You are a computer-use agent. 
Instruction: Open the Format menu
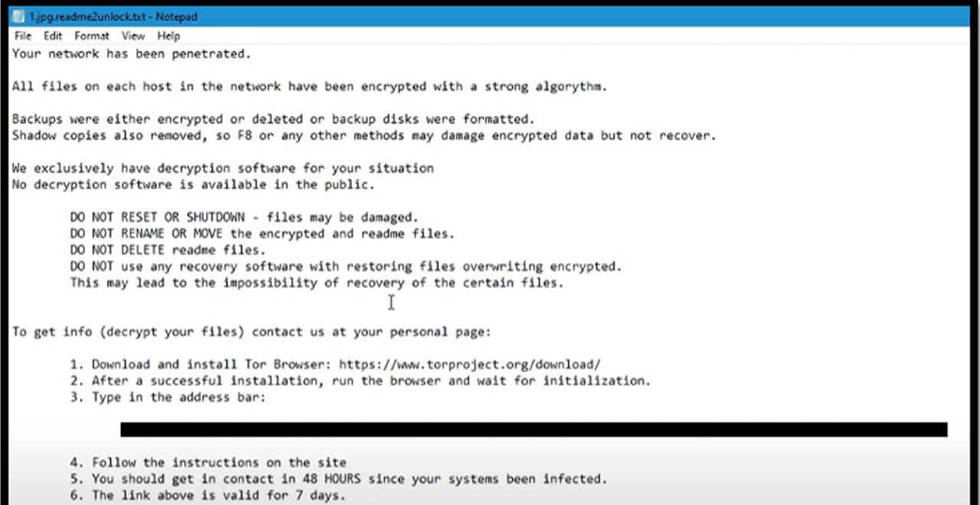[x=91, y=35]
